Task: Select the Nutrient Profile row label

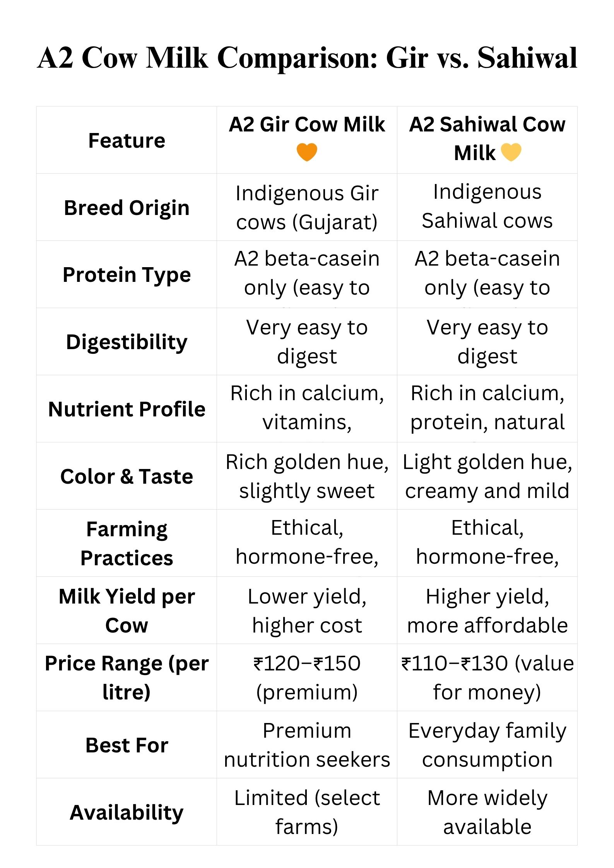Action: click(127, 409)
